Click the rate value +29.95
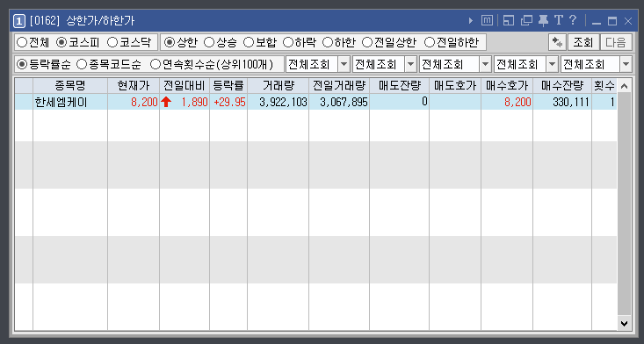This screenshot has width=644, height=344. [x=229, y=102]
